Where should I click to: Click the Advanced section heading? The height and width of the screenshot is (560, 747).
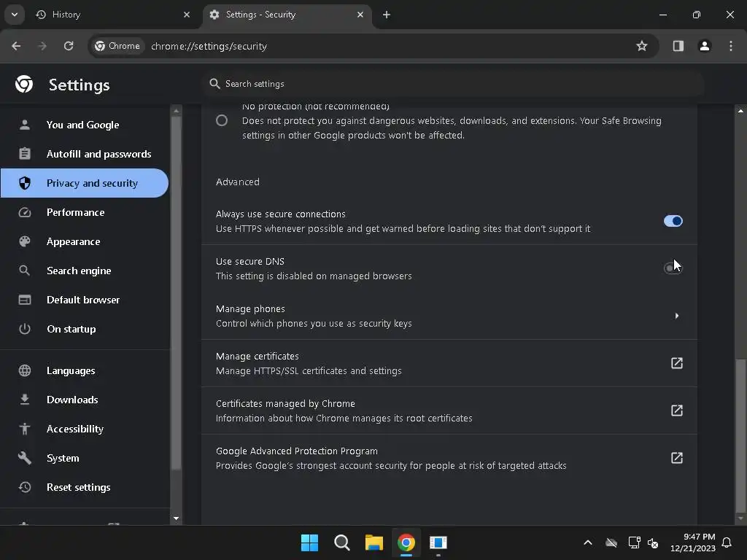coord(238,182)
